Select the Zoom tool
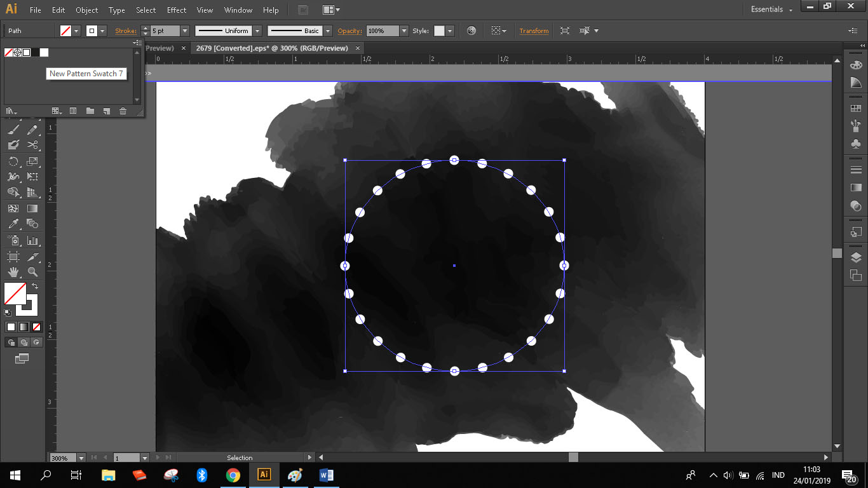 [x=32, y=272]
